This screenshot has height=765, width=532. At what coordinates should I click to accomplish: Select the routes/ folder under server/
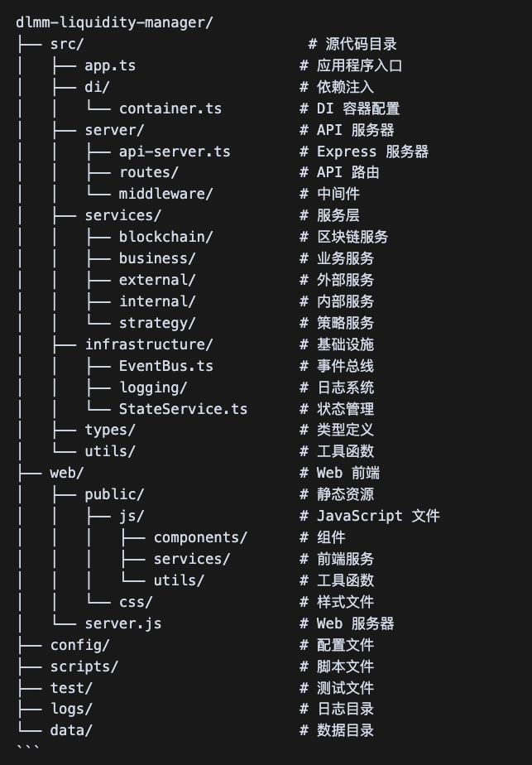pos(148,173)
